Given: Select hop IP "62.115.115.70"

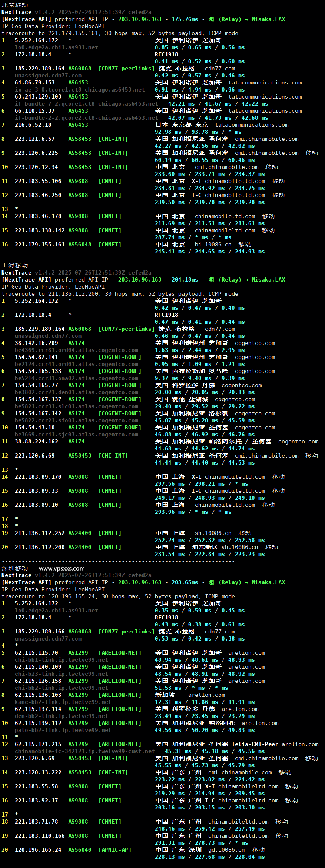Looking at the screenshot, I should [x=36, y=653].
